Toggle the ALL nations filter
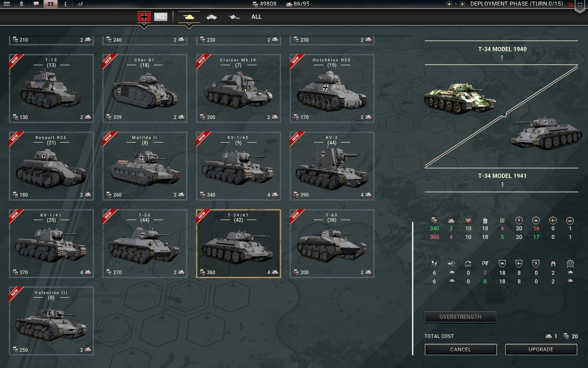 (x=160, y=17)
